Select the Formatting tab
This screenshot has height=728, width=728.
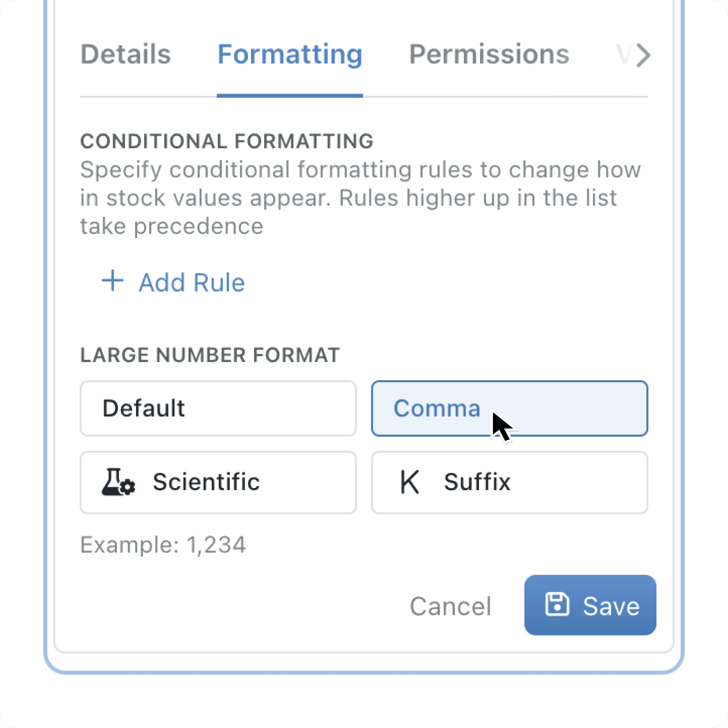290,55
